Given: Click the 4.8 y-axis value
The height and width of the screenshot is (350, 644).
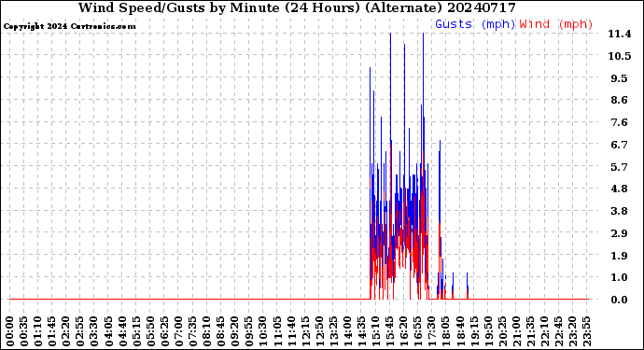Looking at the screenshot, I should coord(620,189).
